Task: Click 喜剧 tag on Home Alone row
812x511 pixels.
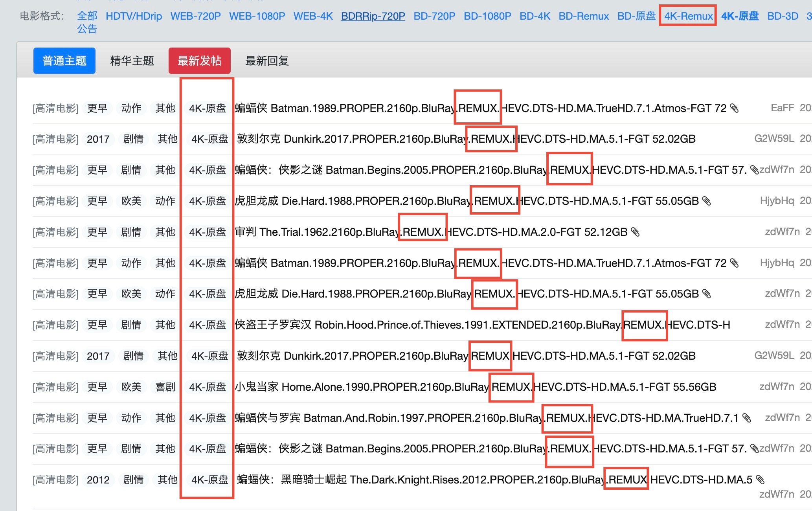Action: click(165, 387)
